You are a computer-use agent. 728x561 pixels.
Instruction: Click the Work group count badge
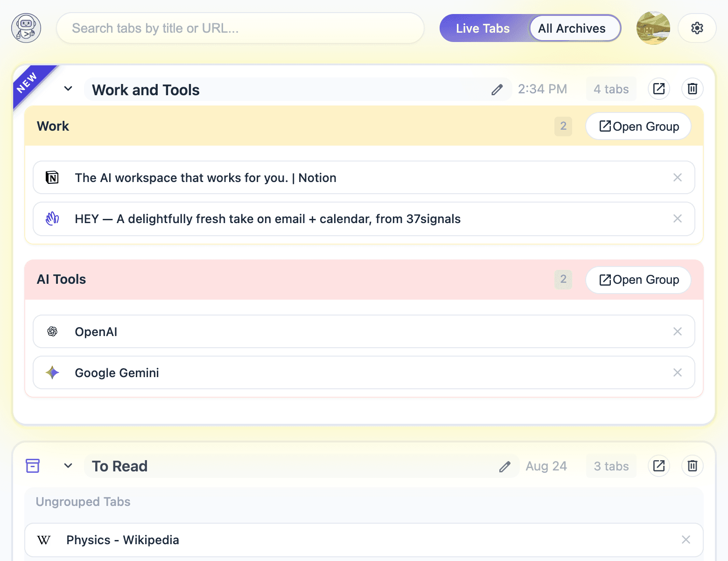pos(563,126)
